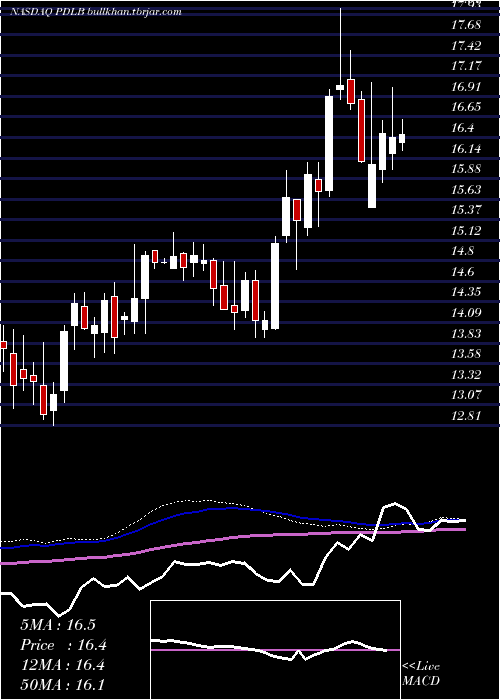Viewport: 500px width, 700px height.
Task: Click the 13.07 price axis label
Action: point(466,395)
